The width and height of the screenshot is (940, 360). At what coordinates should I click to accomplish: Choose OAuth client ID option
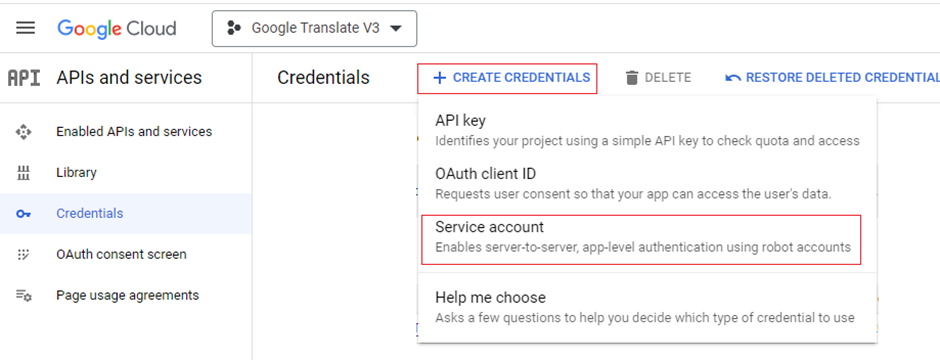click(647, 184)
